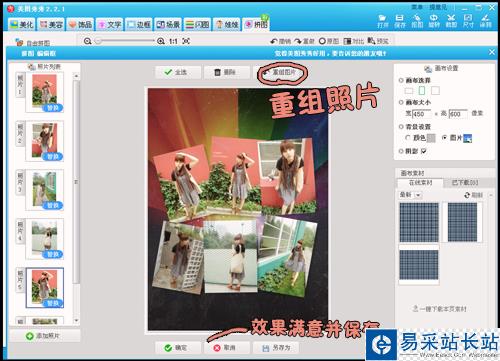
Task: Click the 预览 preview icon
Action: pyautogui.click(x=371, y=41)
